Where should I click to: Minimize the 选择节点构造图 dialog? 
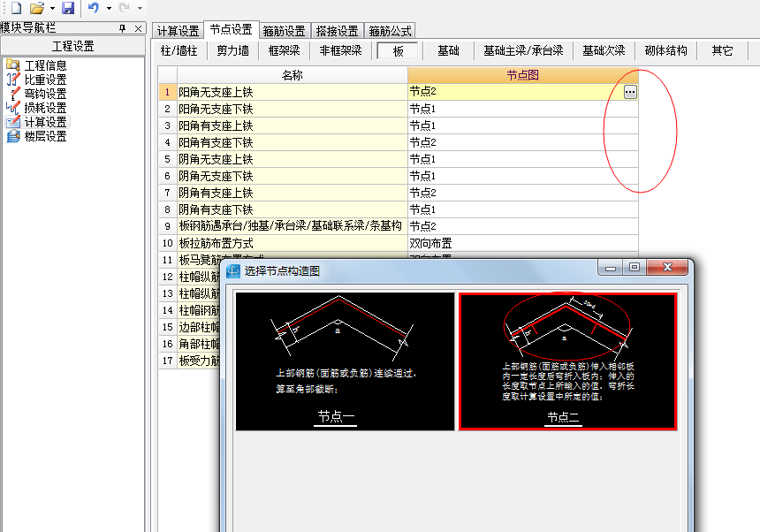611,267
